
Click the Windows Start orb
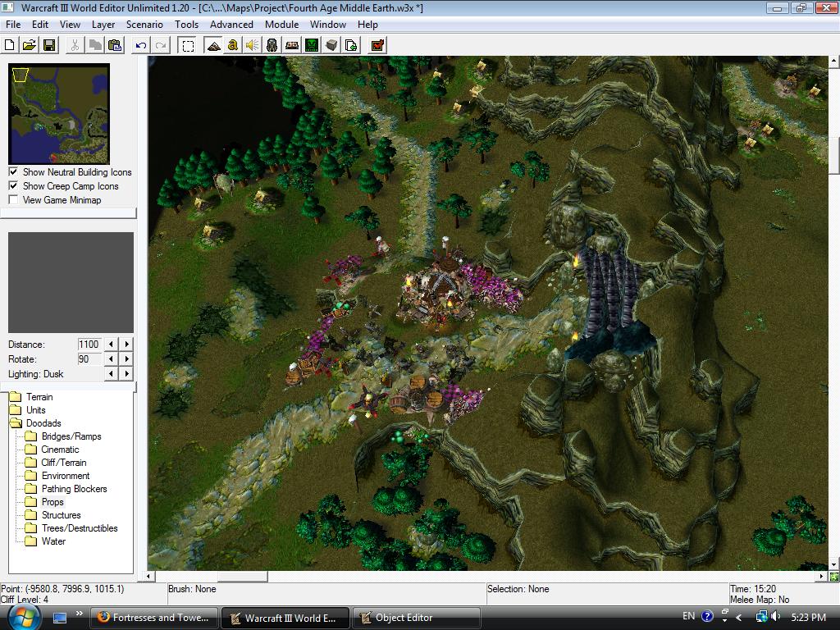(23, 617)
